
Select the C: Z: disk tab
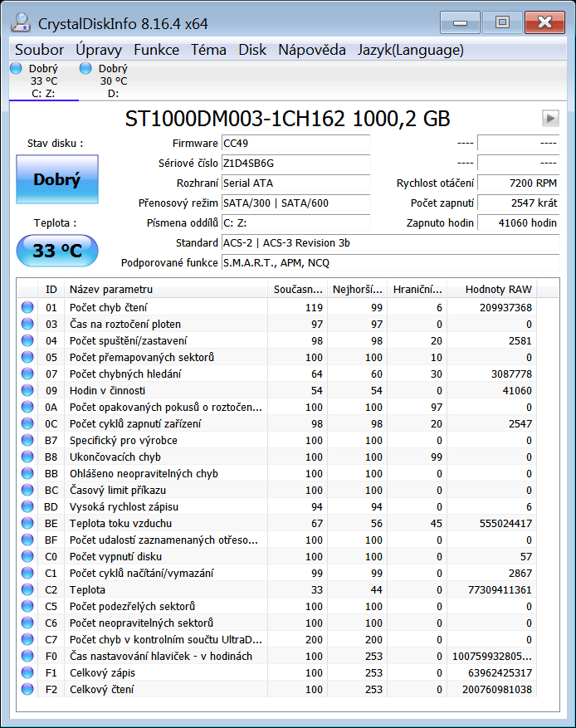[x=43, y=81]
